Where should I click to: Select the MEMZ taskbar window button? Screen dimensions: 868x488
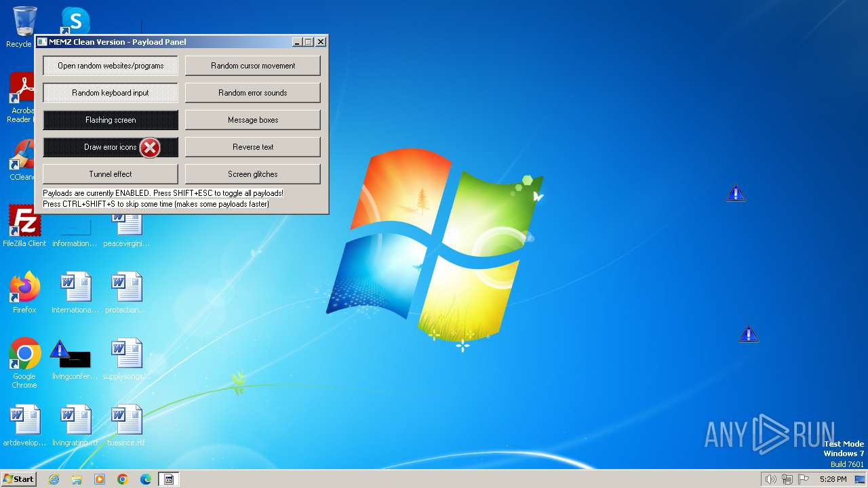tap(169, 479)
